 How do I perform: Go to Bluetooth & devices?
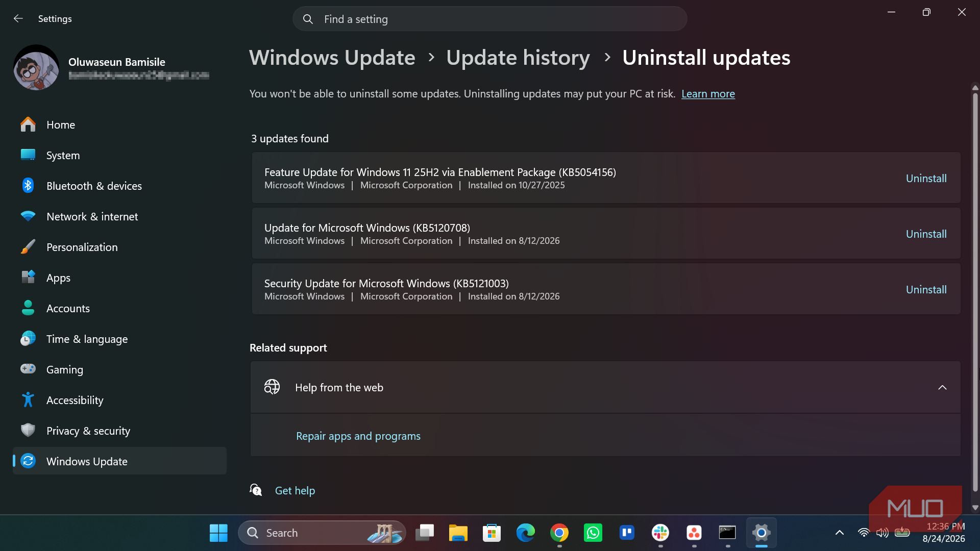[x=119, y=186]
